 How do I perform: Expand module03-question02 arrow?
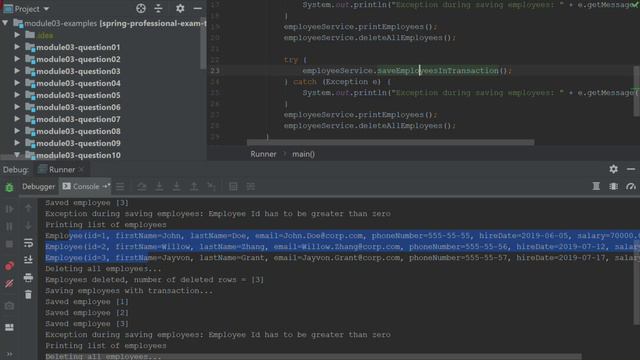pos(17,59)
